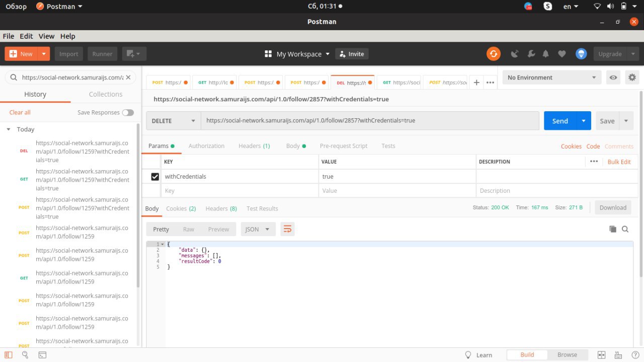Open Bootcamp Learn in status bar
The height and width of the screenshot is (362, 644).
coord(478,355)
